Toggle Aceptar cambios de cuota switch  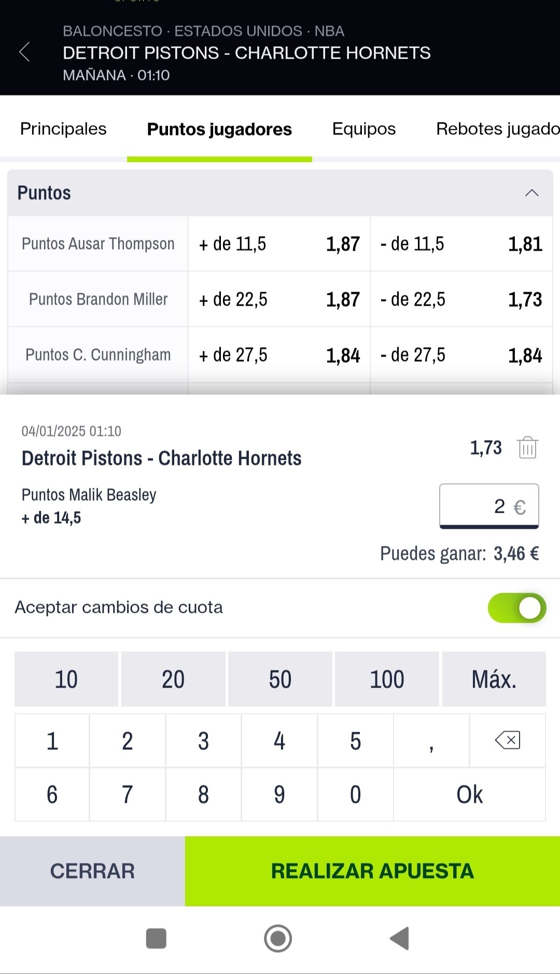pyautogui.click(x=516, y=608)
